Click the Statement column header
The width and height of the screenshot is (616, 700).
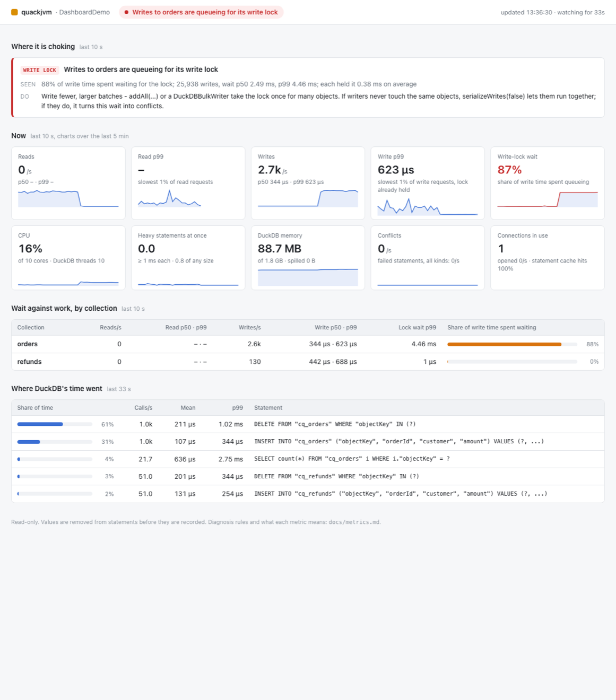click(x=268, y=408)
